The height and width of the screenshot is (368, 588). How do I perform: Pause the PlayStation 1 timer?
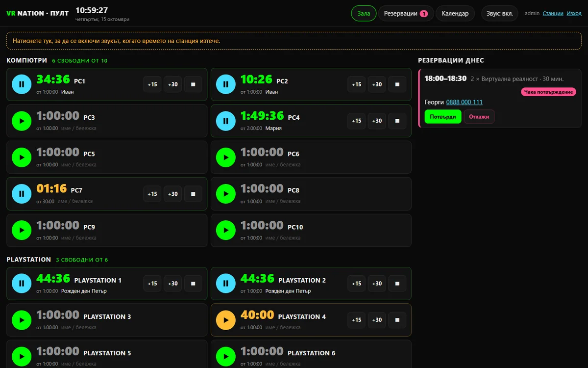coord(22,284)
